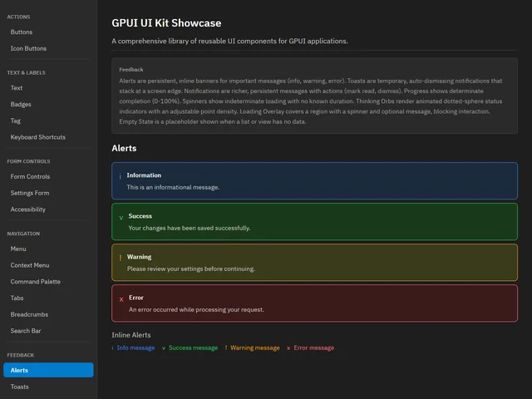This screenshot has width=532, height=399.
Task: Click the 'Alerts' section heading
Action: tap(124, 148)
